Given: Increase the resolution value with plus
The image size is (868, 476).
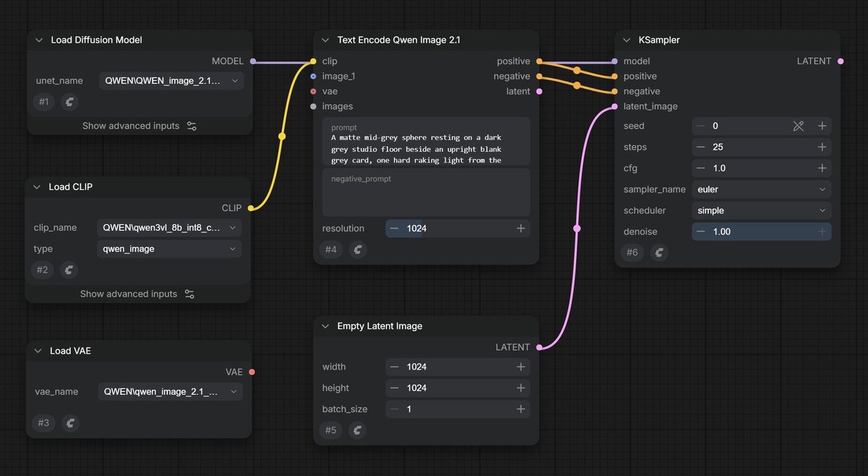Looking at the screenshot, I should [x=521, y=228].
